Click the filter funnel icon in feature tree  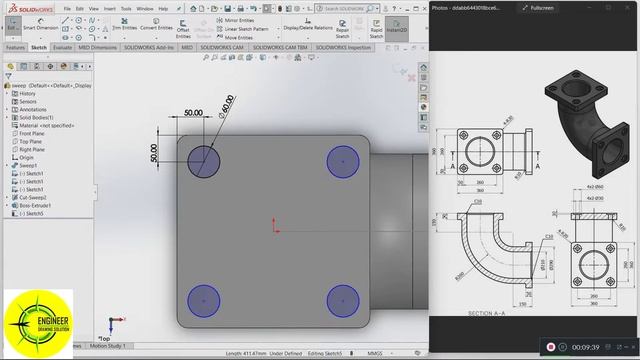(8, 76)
